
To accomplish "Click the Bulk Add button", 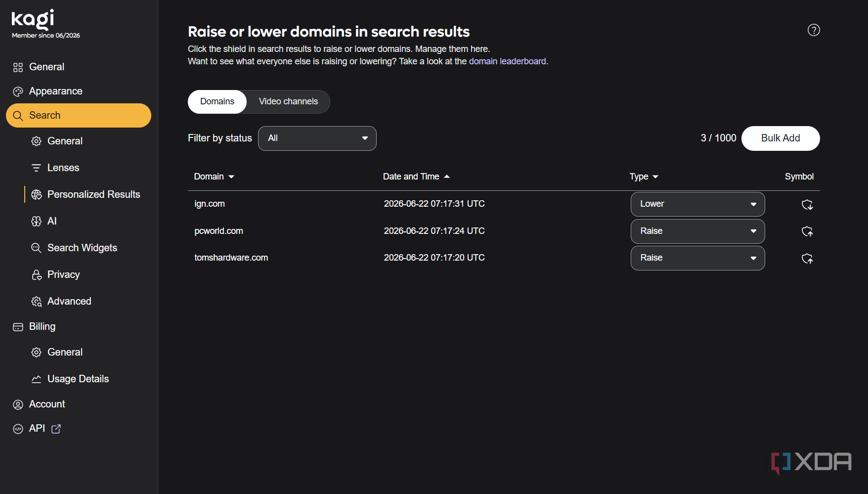I will (781, 138).
